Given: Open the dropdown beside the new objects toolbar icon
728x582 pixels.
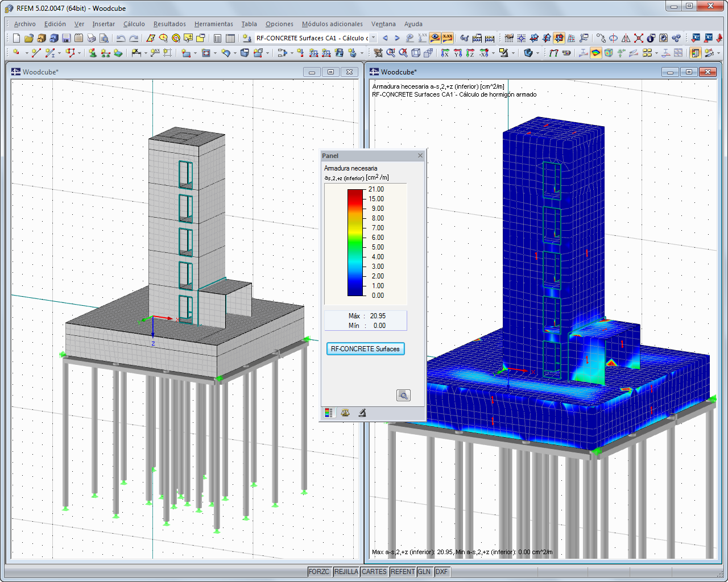Looking at the screenshot, I should pos(26,52).
